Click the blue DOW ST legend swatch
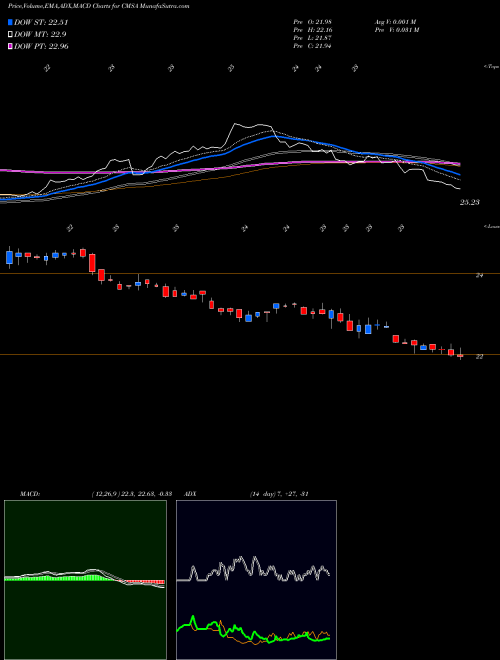Viewport: 500px width, 660px height. tap(10, 22)
